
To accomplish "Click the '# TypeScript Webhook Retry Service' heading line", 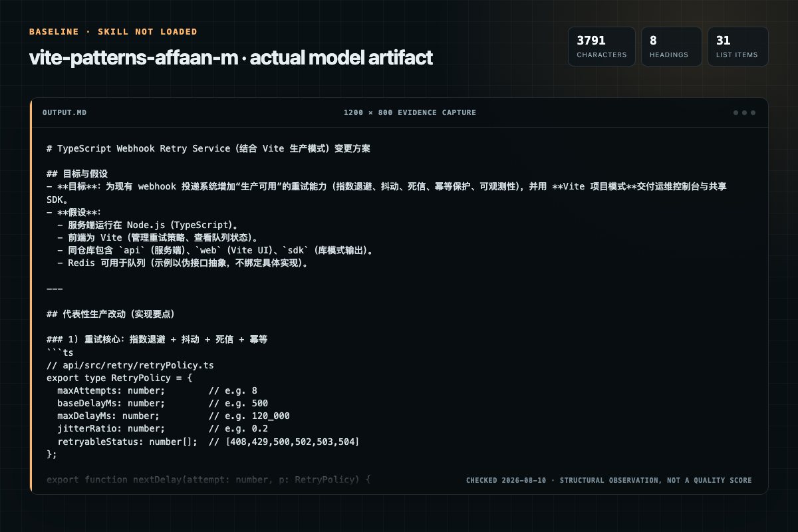I will click(x=208, y=149).
